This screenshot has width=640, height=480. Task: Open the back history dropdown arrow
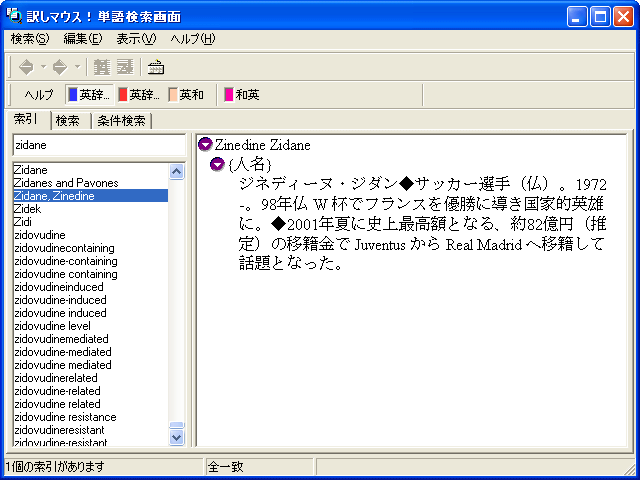(43, 67)
